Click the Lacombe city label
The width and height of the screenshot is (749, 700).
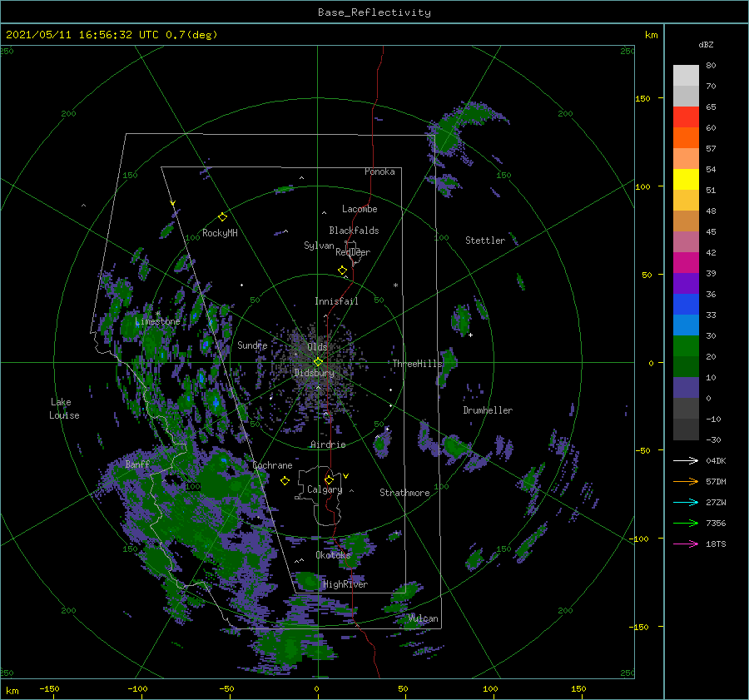tap(360, 209)
